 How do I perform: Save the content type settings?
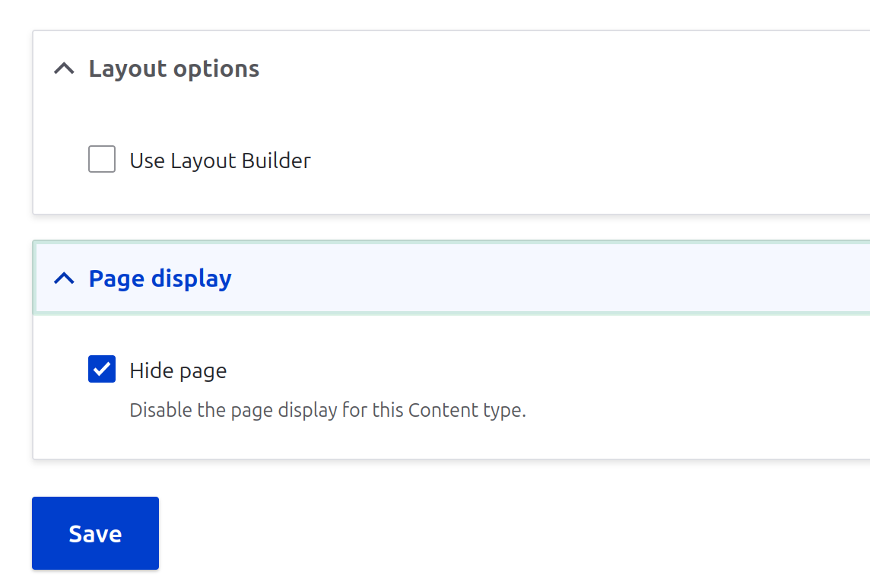[x=95, y=532]
